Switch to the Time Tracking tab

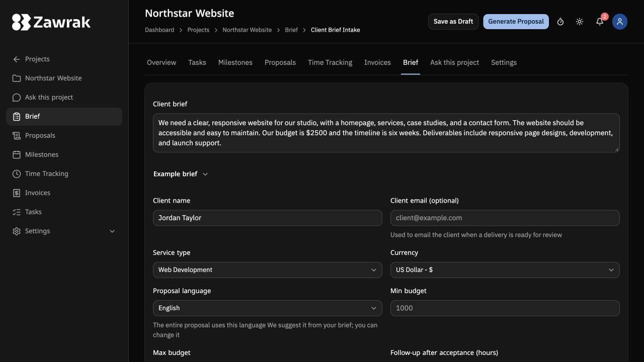(x=330, y=63)
